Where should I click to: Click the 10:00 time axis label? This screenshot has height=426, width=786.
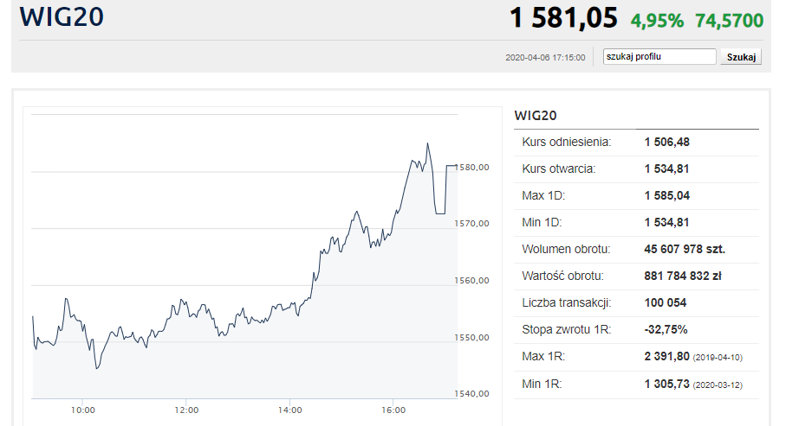83,410
